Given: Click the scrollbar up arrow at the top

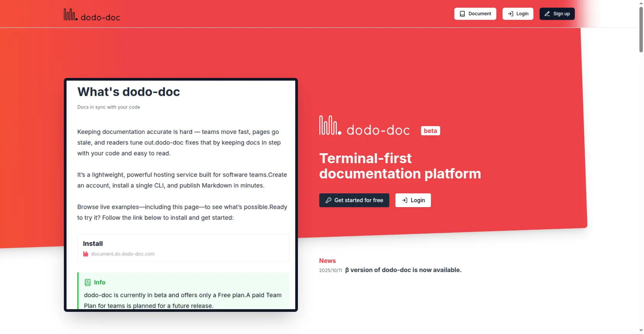Looking at the screenshot, I should click(x=641, y=3).
